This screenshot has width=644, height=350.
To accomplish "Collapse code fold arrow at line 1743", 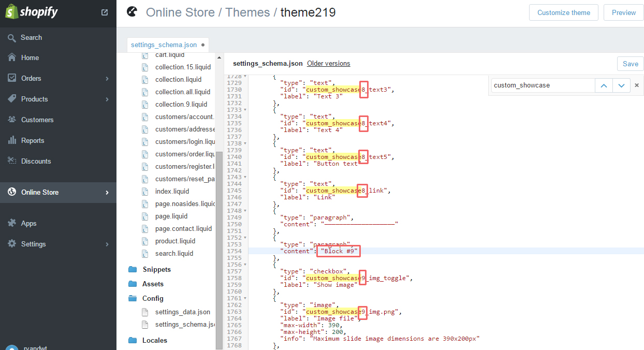I will click(x=245, y=177).
